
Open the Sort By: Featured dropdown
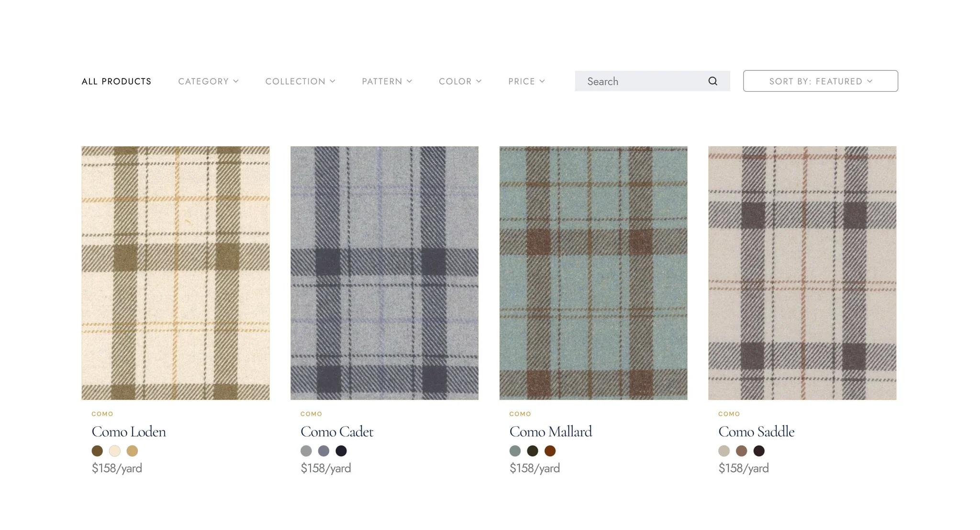[820, 81]
